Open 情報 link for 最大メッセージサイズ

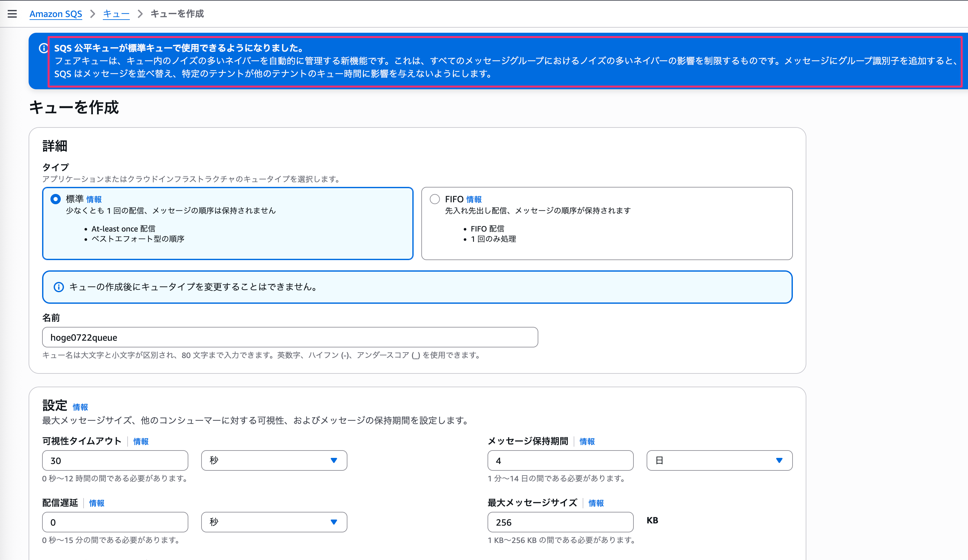coord(596,503)
